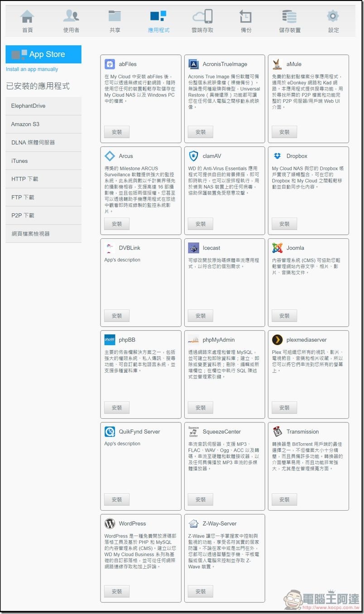
Task: Click the SqueezeCenter app icon
Action: coord(194,432)
